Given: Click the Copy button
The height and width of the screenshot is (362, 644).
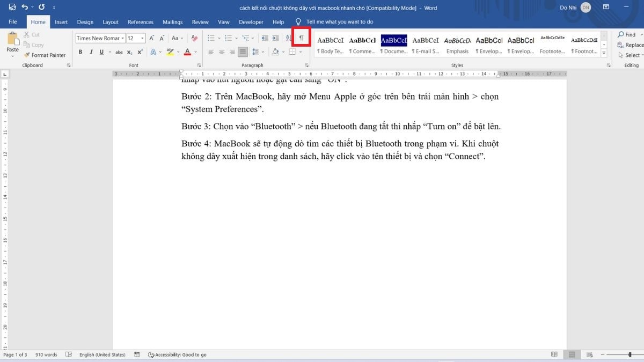Looking at the screenshot, I should click(34, 45).
